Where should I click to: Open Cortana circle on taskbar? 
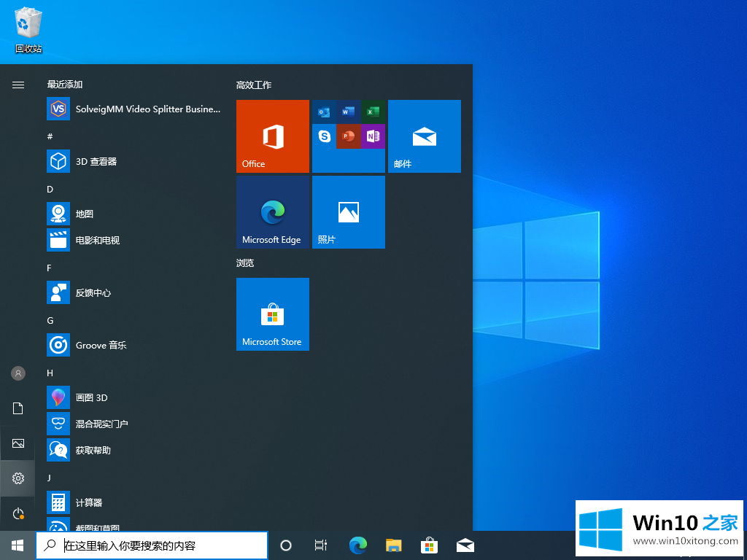286,545
